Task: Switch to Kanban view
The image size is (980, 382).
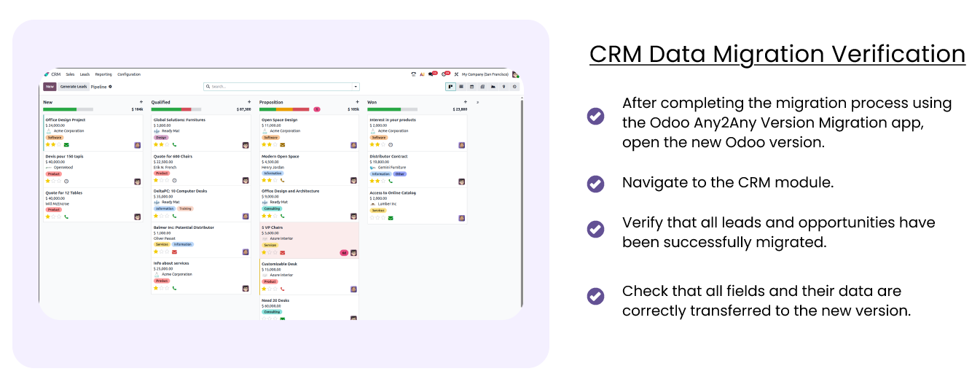Action: [x=451, y=87]
